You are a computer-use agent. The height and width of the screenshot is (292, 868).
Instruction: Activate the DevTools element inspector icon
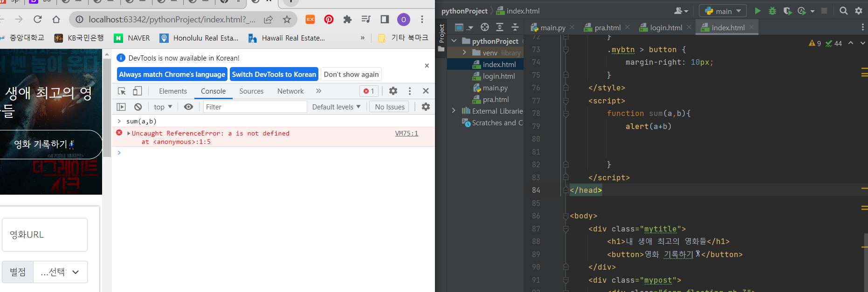(x=122, y=91)
